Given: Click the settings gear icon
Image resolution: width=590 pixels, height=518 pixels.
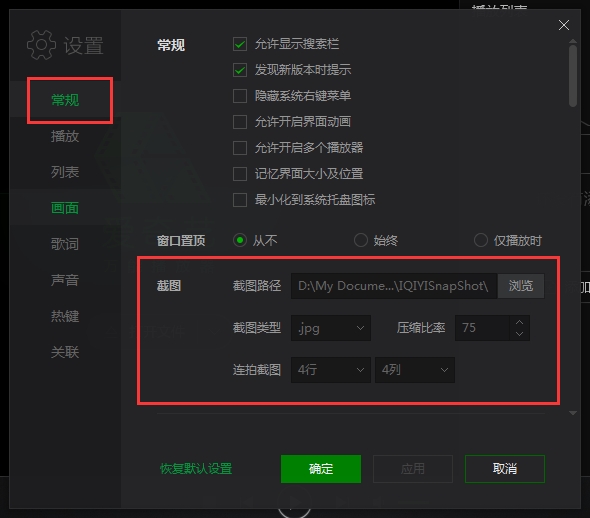Looking at the screenshot, I should (x=41, y=45).
